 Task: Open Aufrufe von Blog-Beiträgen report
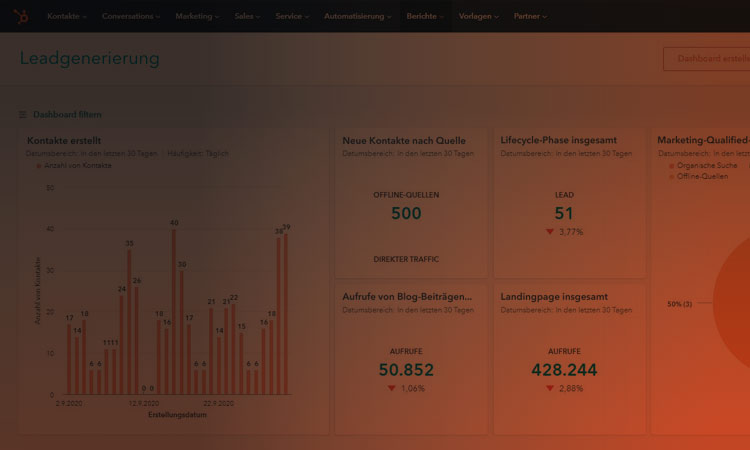pos(407,296)
